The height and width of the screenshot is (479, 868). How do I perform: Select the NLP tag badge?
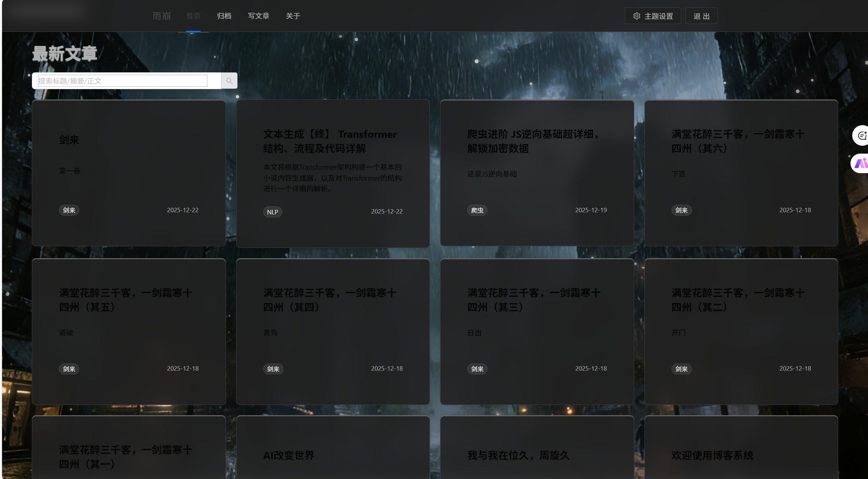(273, 212)
